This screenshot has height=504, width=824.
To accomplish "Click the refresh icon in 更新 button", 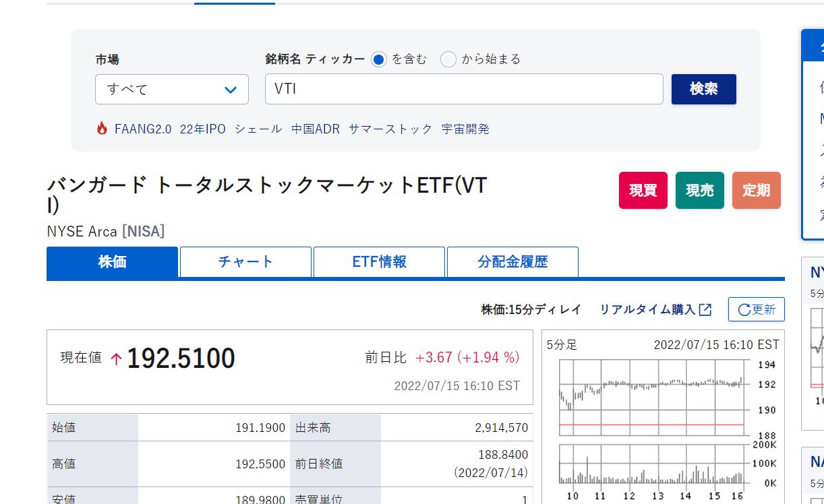I will (x=744, y=310).
